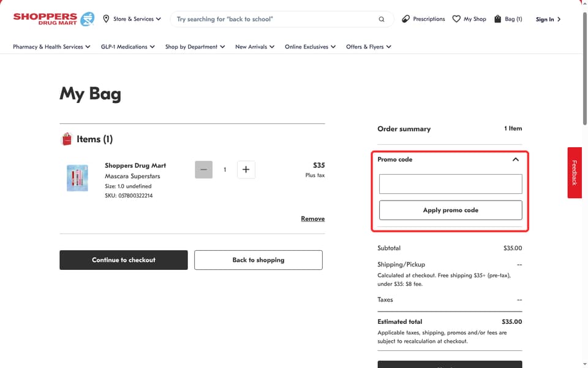Image resolution: width=588 pixels, height=368 pixels.
Task: Click the Items (1) heading
Action: pyautogui.click(x=94, y=139)
